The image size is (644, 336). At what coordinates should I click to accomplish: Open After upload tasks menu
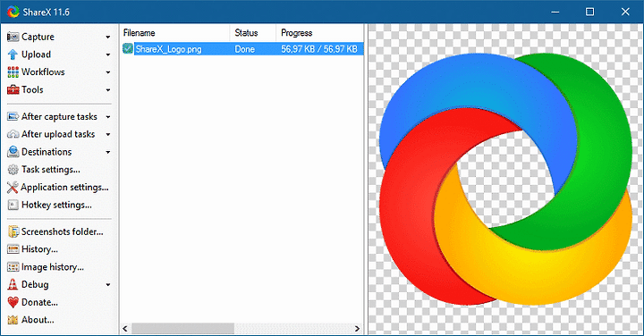click(59, 135)
